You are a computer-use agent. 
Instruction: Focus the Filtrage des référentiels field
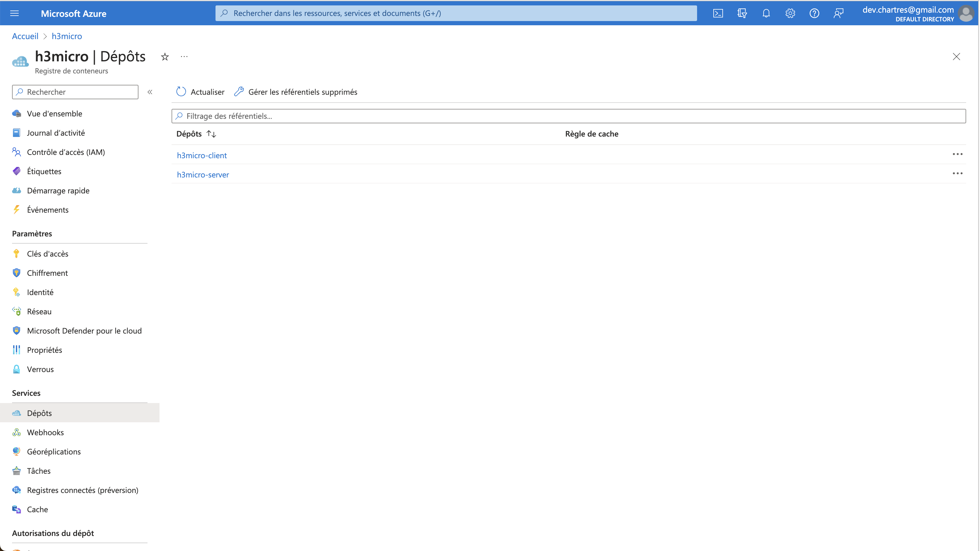(x=568, y=116)
